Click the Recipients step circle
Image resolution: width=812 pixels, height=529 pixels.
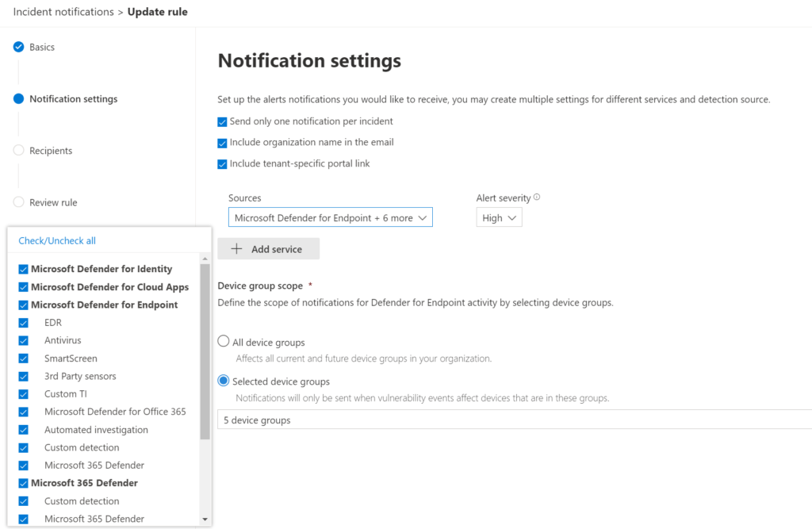tap(19, 150)
